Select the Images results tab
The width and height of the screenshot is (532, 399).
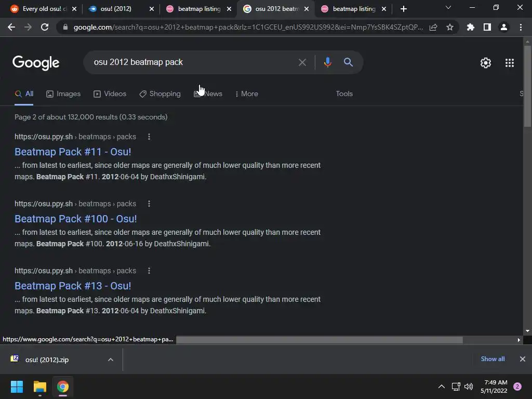pos(63,94)
